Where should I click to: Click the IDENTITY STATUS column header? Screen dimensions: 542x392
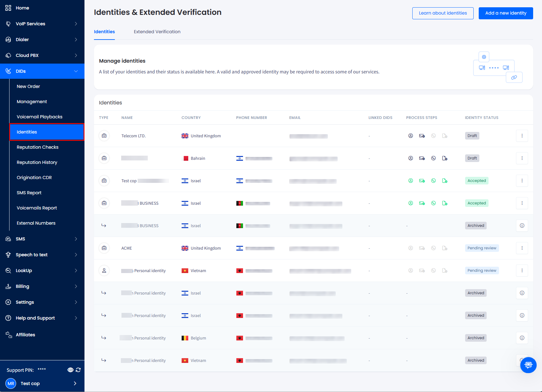pos(482,118)
